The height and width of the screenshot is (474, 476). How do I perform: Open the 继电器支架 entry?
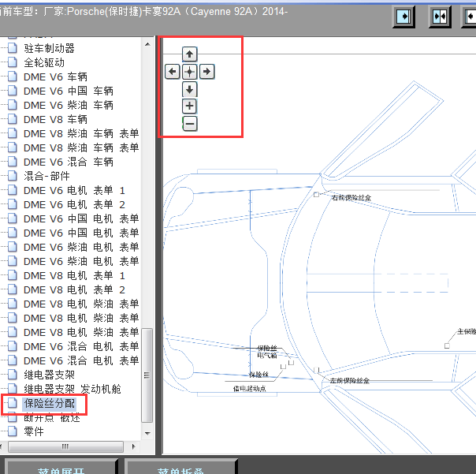point(49,375)
